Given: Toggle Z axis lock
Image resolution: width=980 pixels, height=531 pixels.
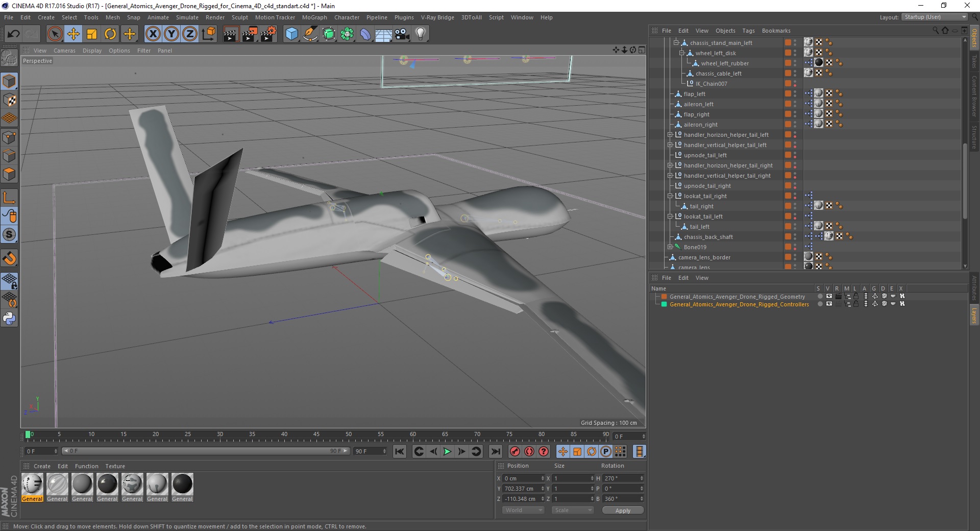Looking at the screenshot, I should click(x=190, y=34).
